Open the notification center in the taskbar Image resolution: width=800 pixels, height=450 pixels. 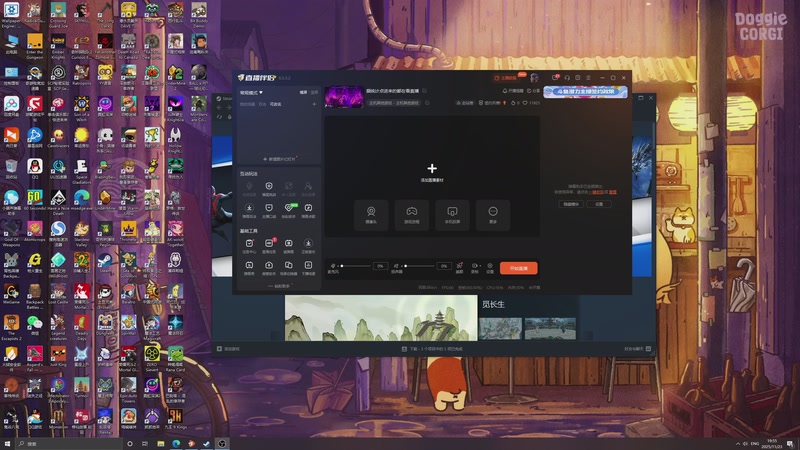[790, 444]
